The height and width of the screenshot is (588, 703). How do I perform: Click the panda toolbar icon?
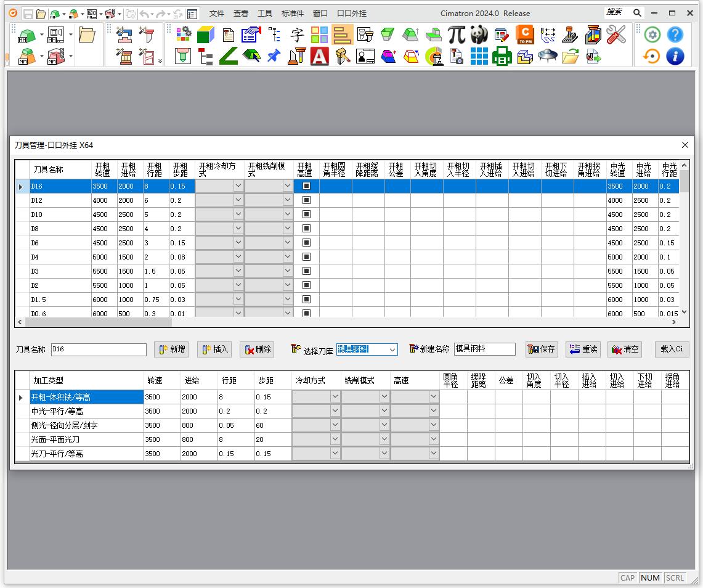tap(479, 35)
